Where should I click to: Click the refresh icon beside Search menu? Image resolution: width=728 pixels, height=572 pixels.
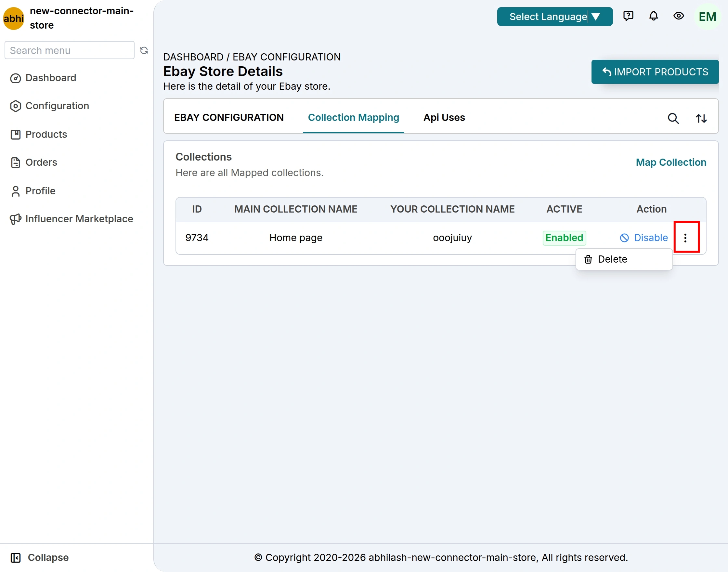[x=144, y=50]
